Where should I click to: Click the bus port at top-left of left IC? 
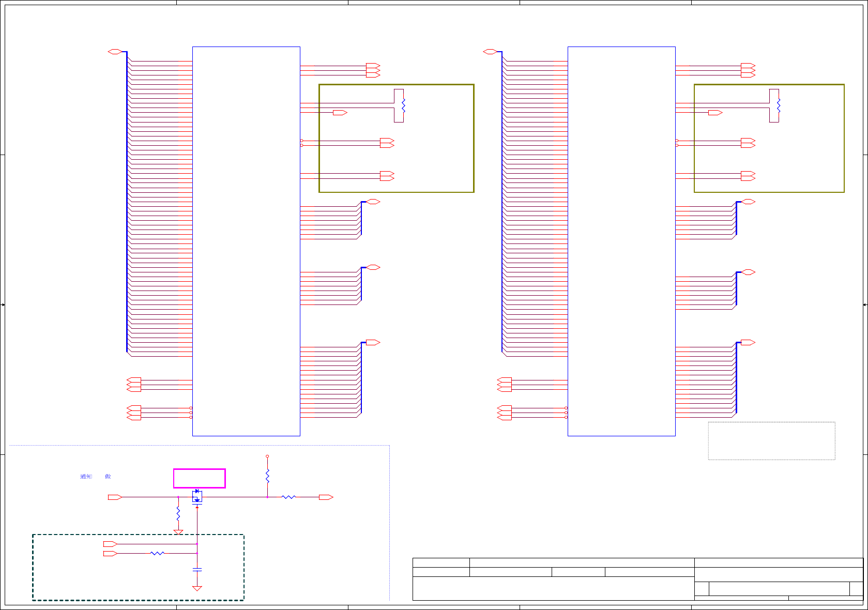point(115,52)
